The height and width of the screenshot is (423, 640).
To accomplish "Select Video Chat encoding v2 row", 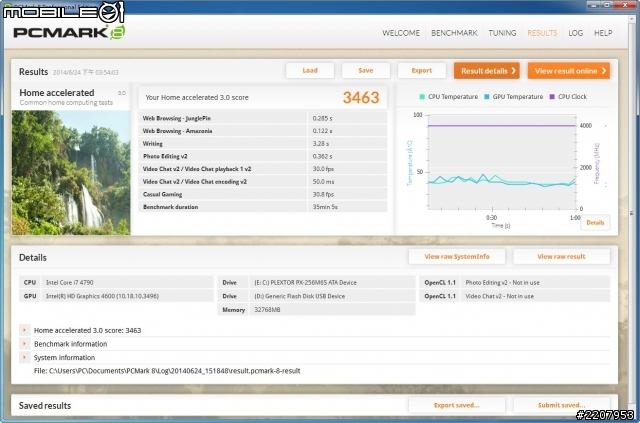I will tap(263, 181).
